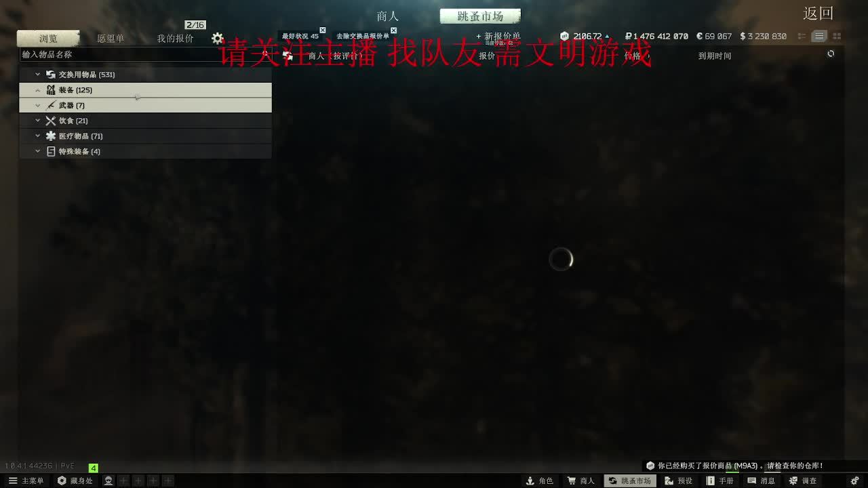
Task: Expand the 交换用物品 (531) category
Action: pyautogui.click(x=38, y=75)
